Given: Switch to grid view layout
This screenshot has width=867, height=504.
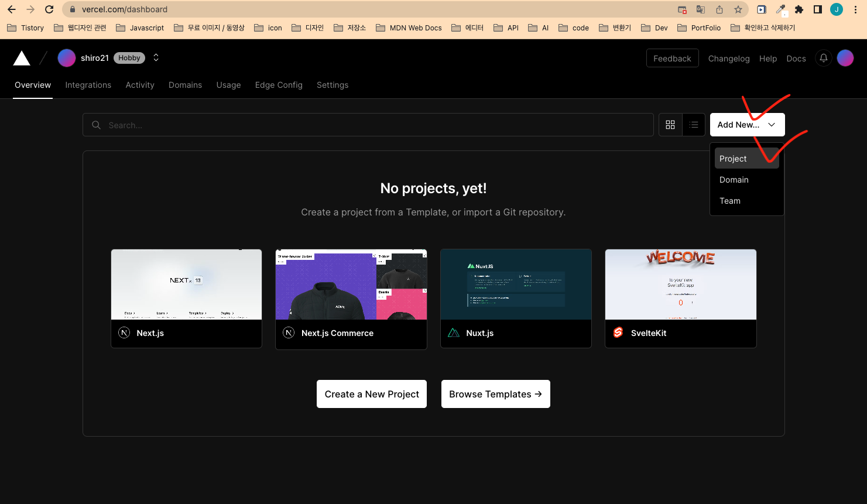Looking at the screenshot, I should pyautogui.click(x=670, y=125).
